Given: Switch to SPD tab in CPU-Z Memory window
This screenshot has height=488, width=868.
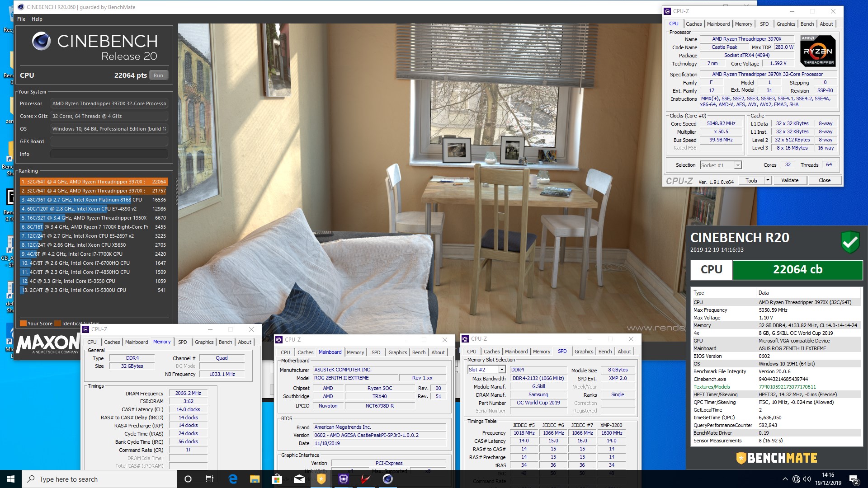Looking at the screenshot, I should pyautogui.click(x=182, y=342).
